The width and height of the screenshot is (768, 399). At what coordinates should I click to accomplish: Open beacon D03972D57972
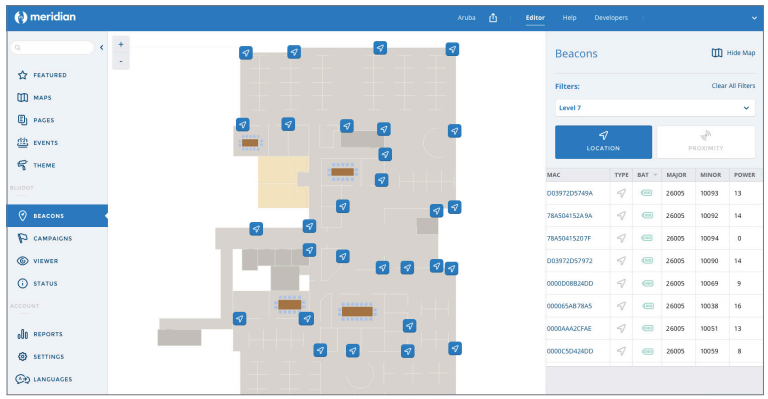(570, 261)
